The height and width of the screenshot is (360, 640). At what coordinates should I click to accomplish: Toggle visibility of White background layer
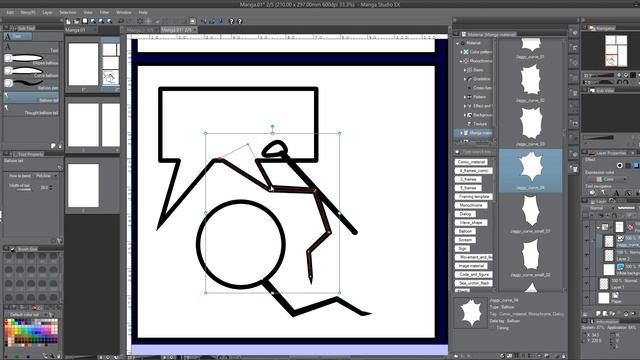tap(587, 269)
